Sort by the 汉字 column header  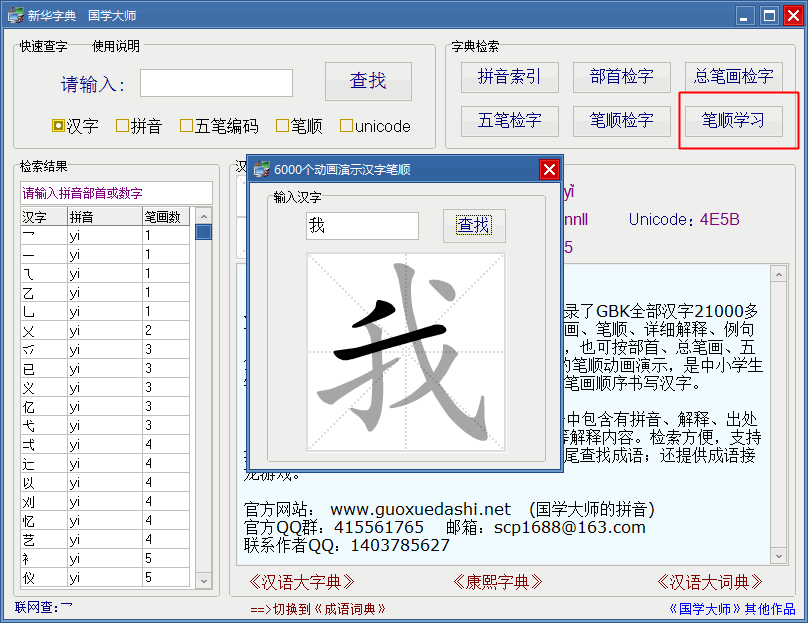click(x=44, y=216)
